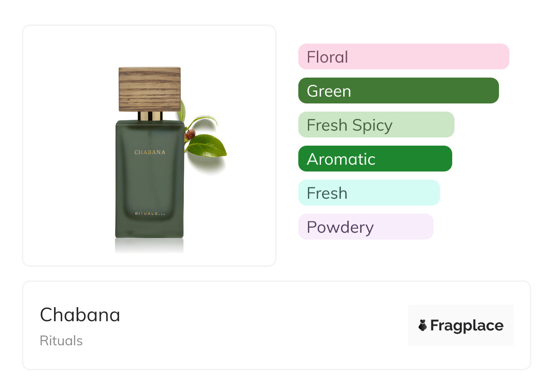Click the gold CHABANA label on the bottle
Viewport: 553px width, 392px height.
pos(149,152)
